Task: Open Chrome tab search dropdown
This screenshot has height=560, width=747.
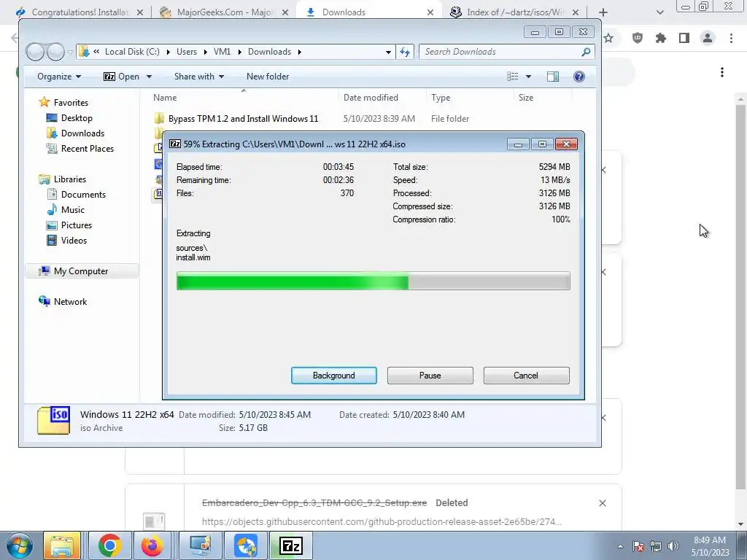Action: [659, 12]
